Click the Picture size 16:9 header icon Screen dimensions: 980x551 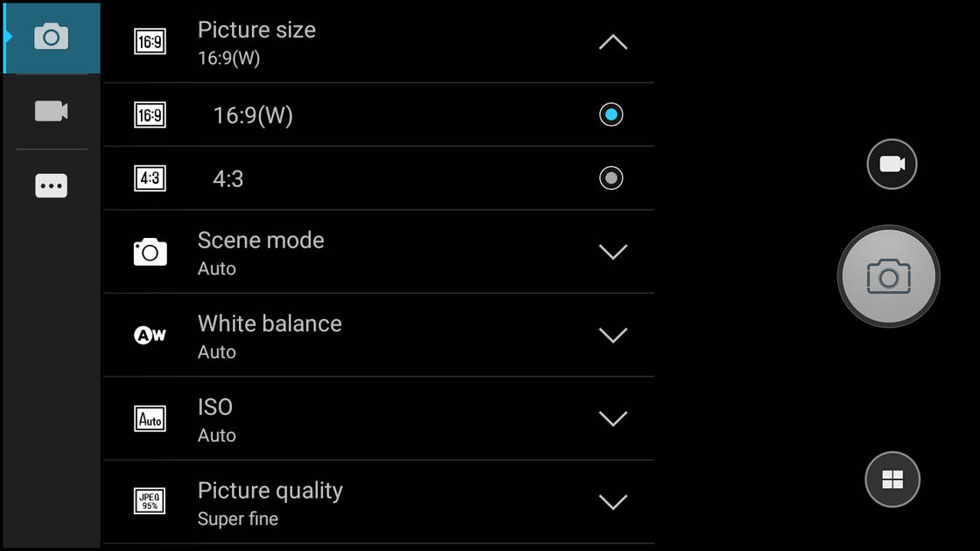click(150, 41)
